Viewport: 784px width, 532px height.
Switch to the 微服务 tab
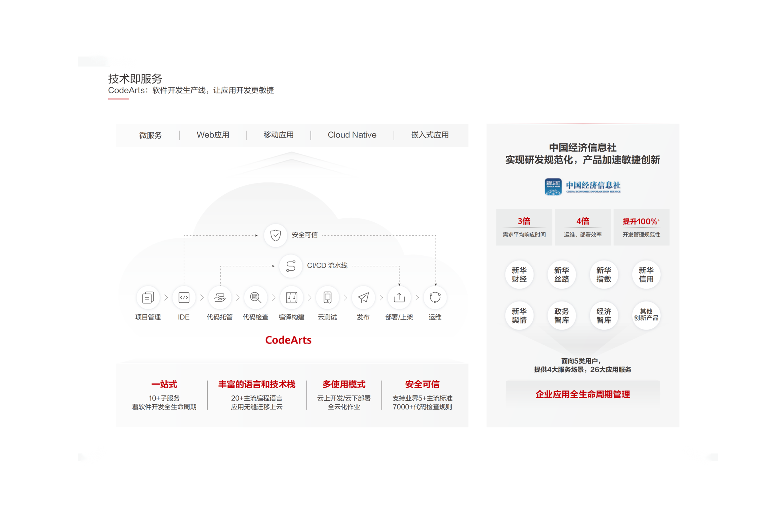151,135
